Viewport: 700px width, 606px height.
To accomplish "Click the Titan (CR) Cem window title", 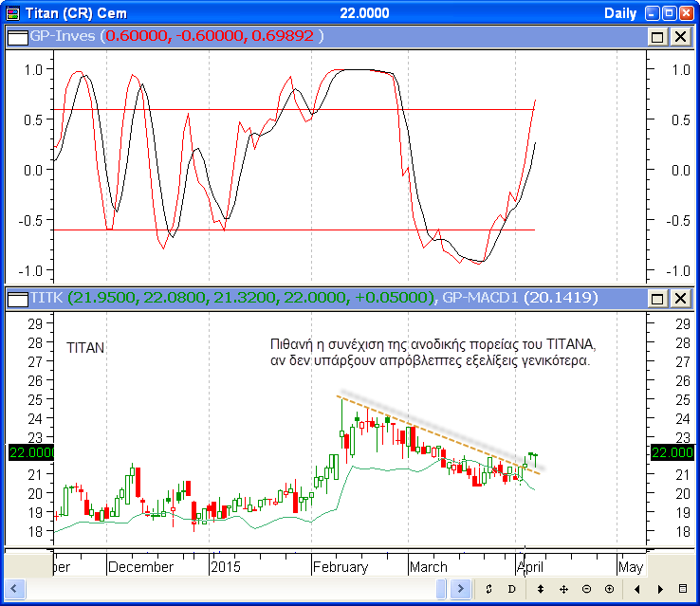I will click(x=76, y=13).
